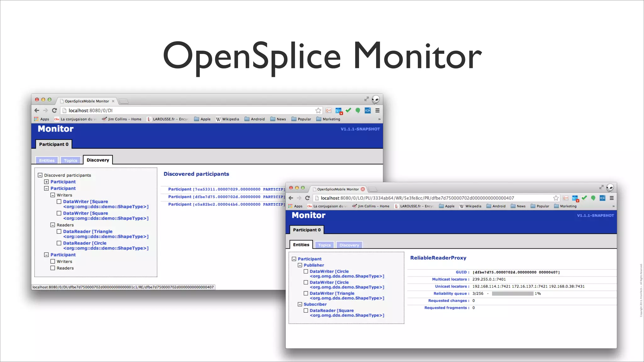Collapse the Publisher node
The width and height of the screenshot is (644, 362).
click(300, 265)
